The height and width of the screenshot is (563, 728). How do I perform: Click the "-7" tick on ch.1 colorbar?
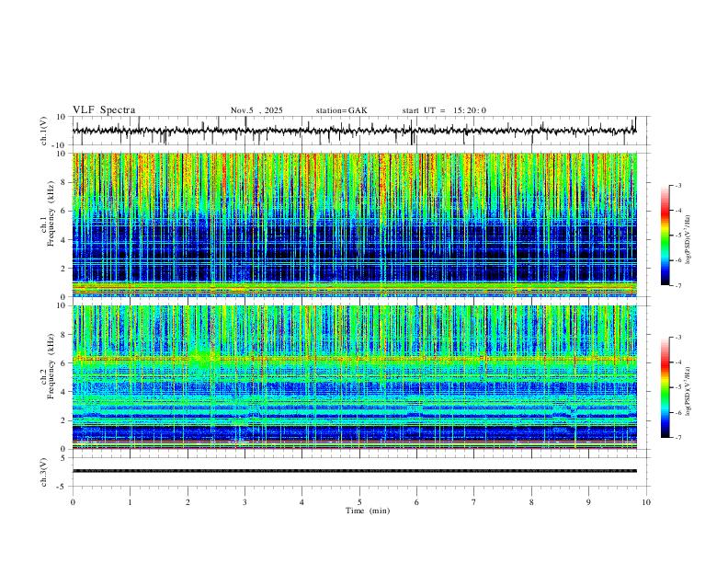pyautogui.click(x=677, y=286)
